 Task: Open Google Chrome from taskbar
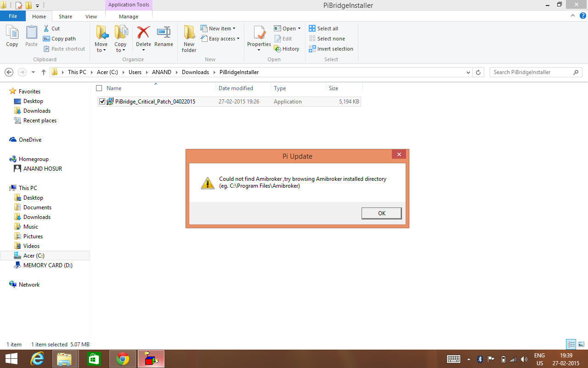[122, 359]
